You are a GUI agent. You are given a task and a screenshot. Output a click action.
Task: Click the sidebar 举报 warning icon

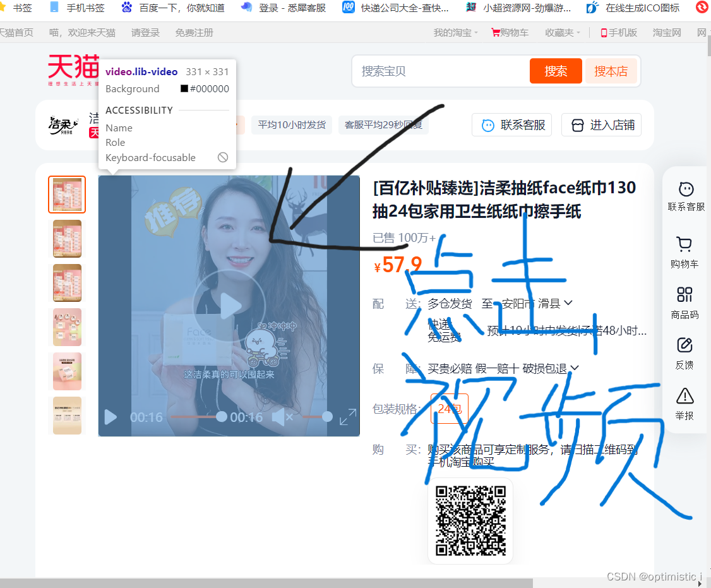(x=684, y=395)
